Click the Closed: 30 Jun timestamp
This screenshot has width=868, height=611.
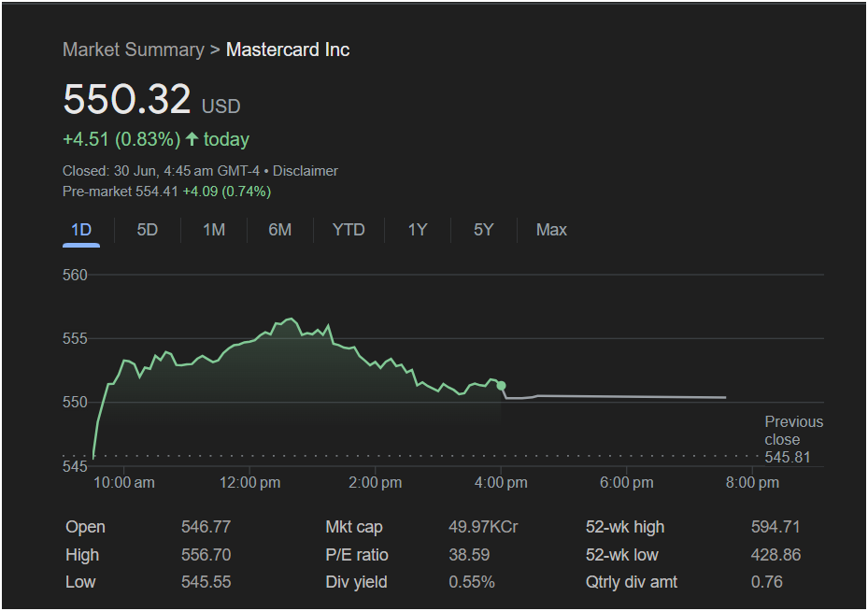(x=161, y=171)
